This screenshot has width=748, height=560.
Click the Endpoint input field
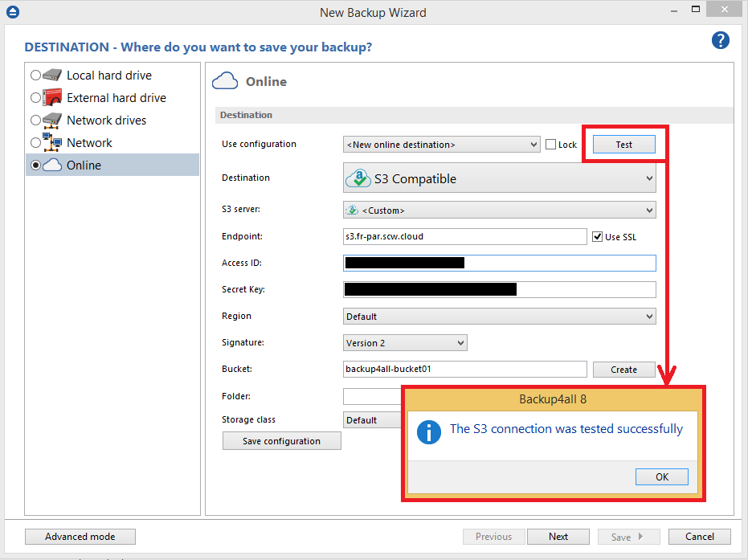coord(464,236)
